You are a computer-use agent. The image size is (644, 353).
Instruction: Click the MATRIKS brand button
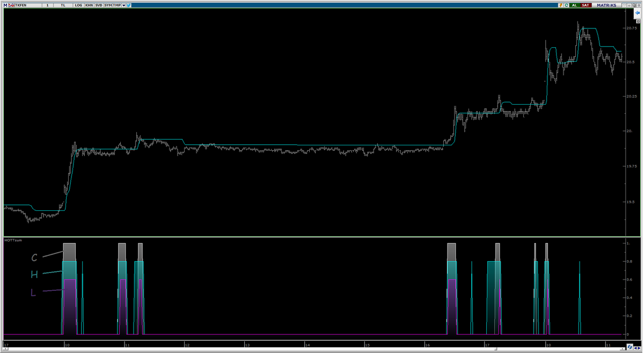[x=608, y=5]
